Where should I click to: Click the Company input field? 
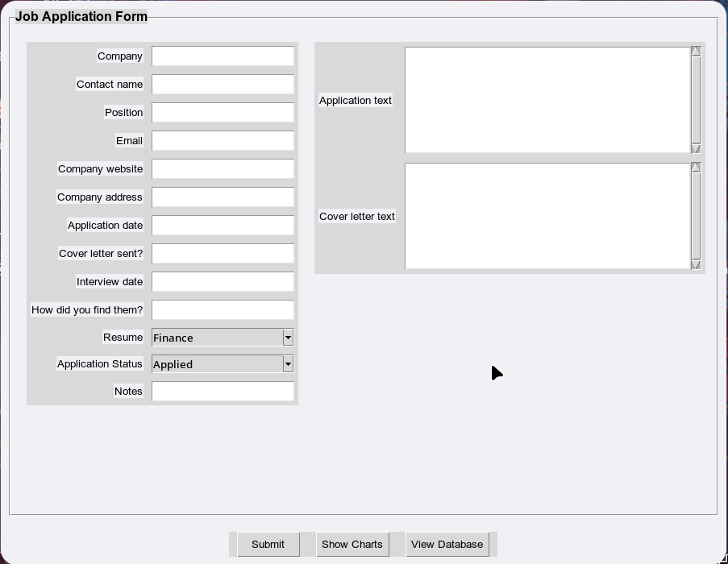tap(223, 56)
